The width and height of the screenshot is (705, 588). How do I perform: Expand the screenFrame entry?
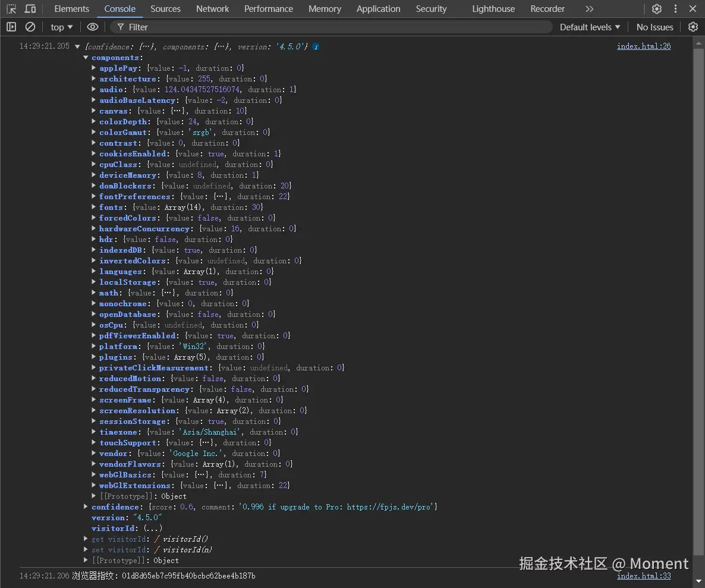pos(93,400)
